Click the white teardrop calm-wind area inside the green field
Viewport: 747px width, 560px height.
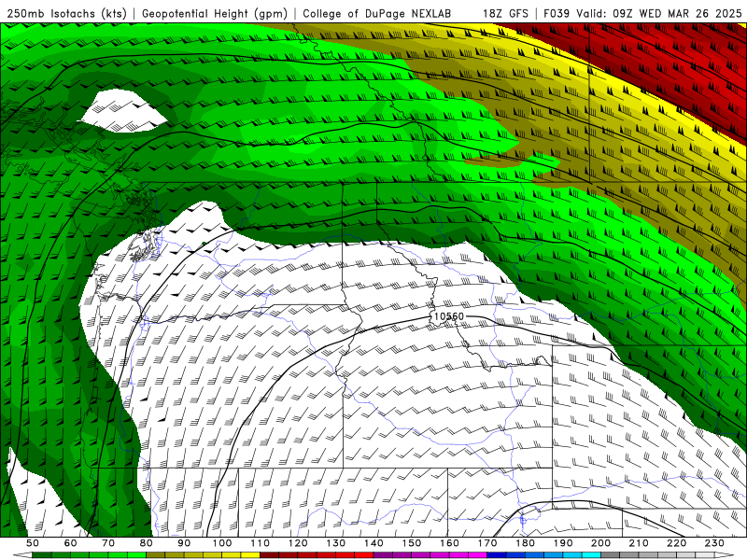123,111
